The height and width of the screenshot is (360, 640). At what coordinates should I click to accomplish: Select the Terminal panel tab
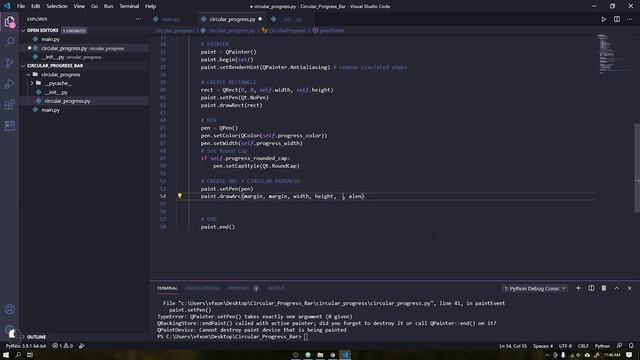(167, 288)
